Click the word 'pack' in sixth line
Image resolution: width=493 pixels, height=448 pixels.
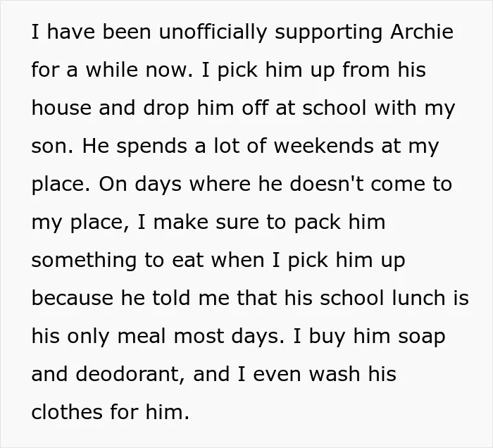pos(317,223)
